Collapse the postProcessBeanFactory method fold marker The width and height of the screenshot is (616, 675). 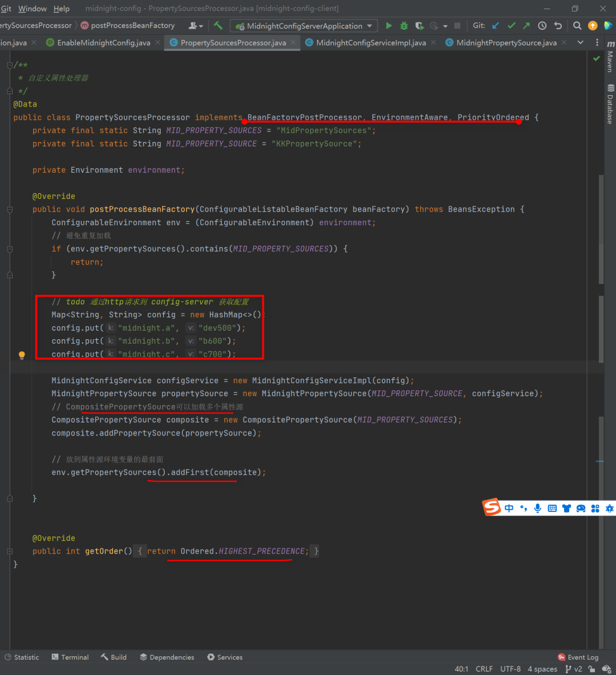[x=10, y=210]
